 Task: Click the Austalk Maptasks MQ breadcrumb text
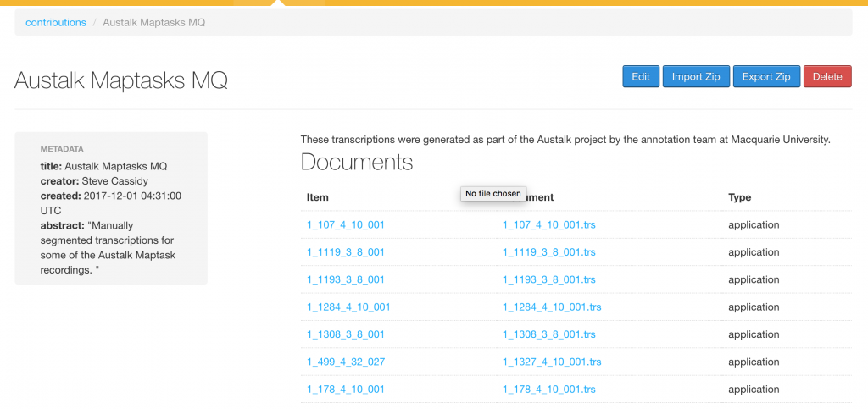coord(154,23)
